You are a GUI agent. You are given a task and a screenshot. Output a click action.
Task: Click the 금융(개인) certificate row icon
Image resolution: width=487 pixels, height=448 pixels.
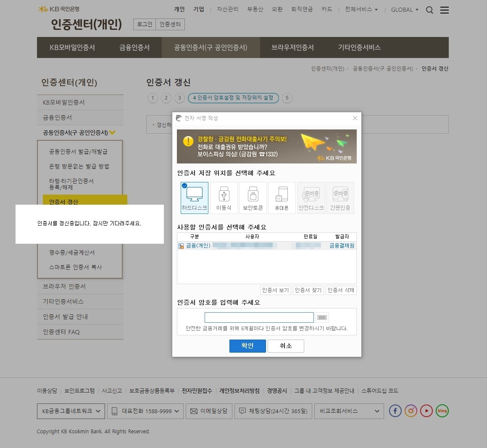pyautogui.click(x=181, y=246)
